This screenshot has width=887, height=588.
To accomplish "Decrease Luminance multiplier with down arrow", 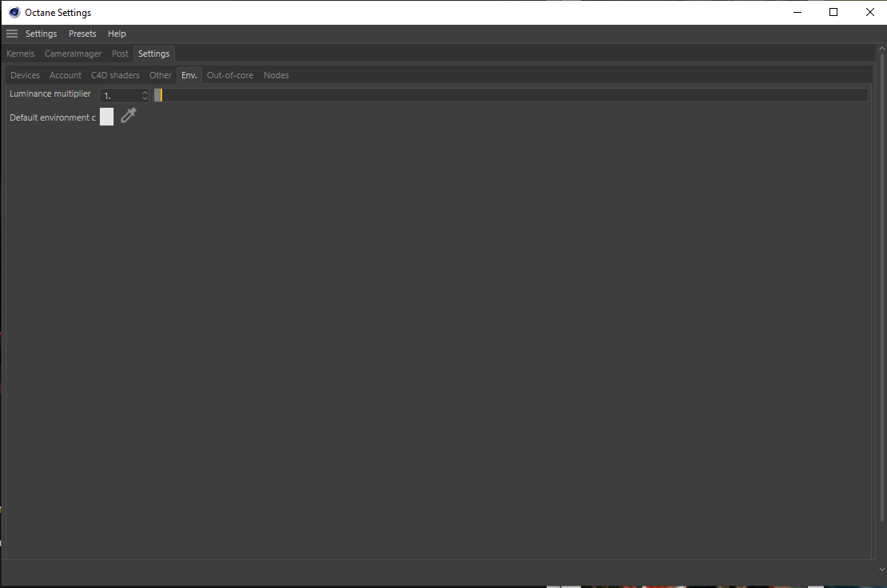I will point(145,99).
